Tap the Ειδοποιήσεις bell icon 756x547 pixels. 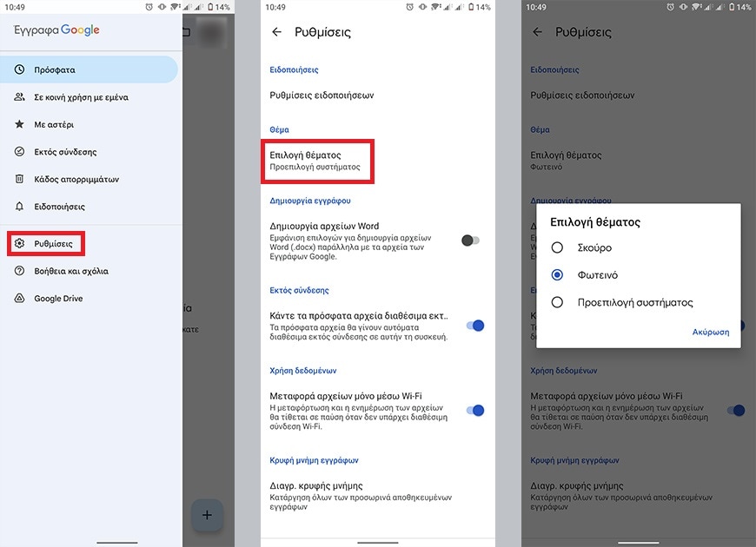click(x=19, y=207)
